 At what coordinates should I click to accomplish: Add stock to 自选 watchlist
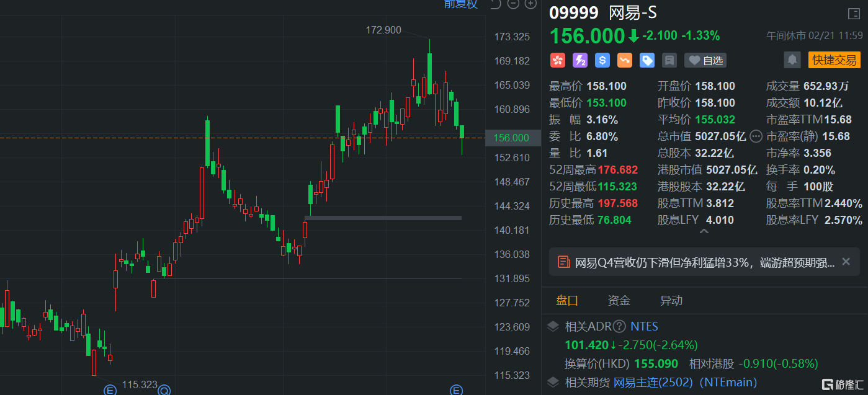point(705,60)
